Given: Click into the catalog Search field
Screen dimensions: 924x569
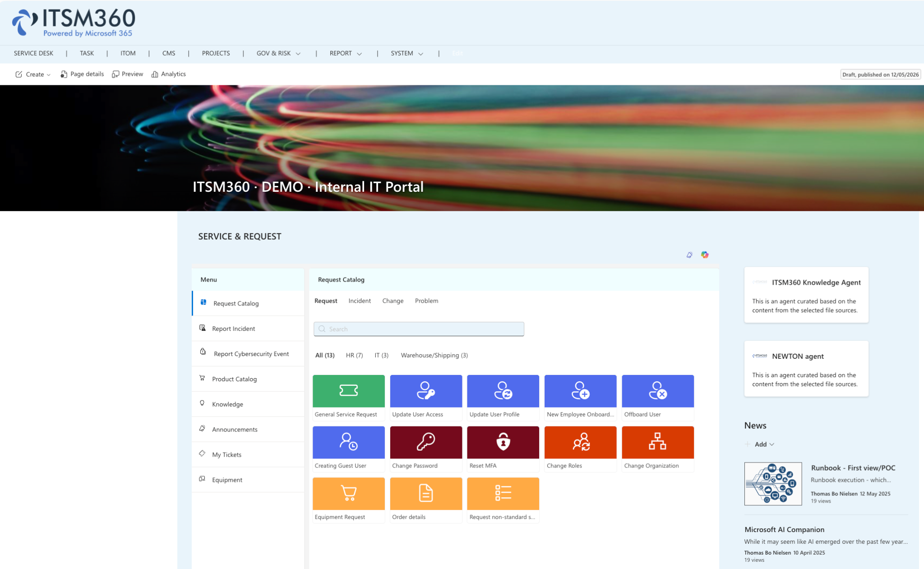Looking at the screenshot, I should pyautogui.click(x=419, y=329).
